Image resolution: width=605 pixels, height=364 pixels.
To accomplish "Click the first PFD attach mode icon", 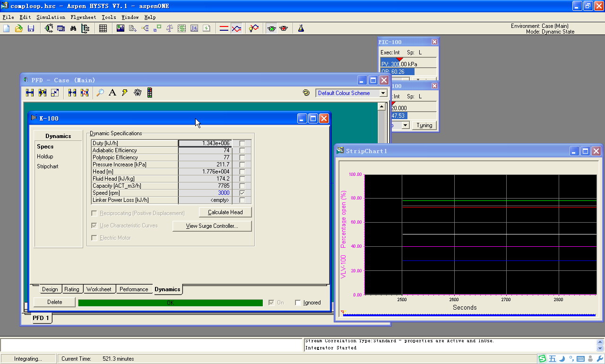I will coord(30,93).
